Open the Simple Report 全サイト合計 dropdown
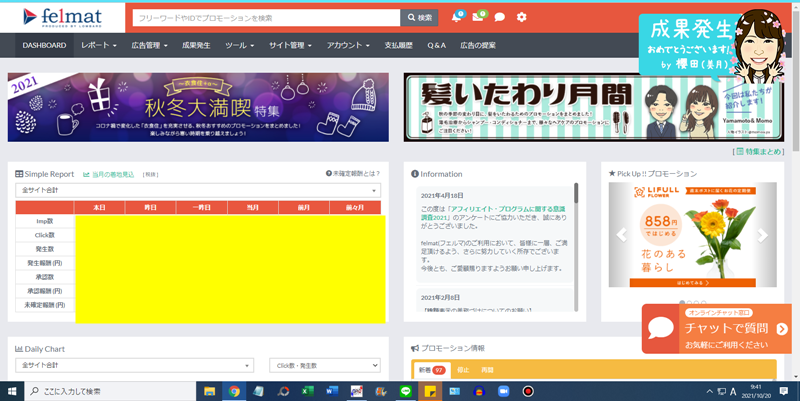Viewport: 800px width, 401px height. tap(198, 190)
